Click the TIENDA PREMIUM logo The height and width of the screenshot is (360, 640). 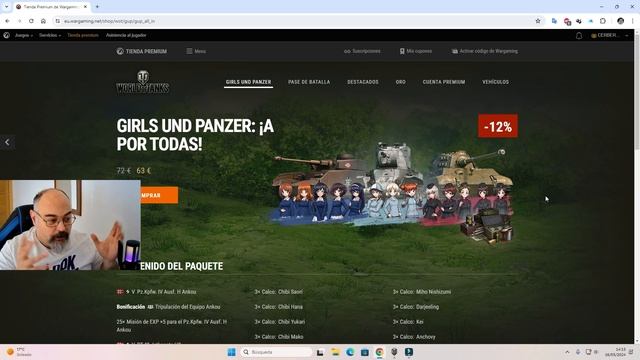point(142,51)
